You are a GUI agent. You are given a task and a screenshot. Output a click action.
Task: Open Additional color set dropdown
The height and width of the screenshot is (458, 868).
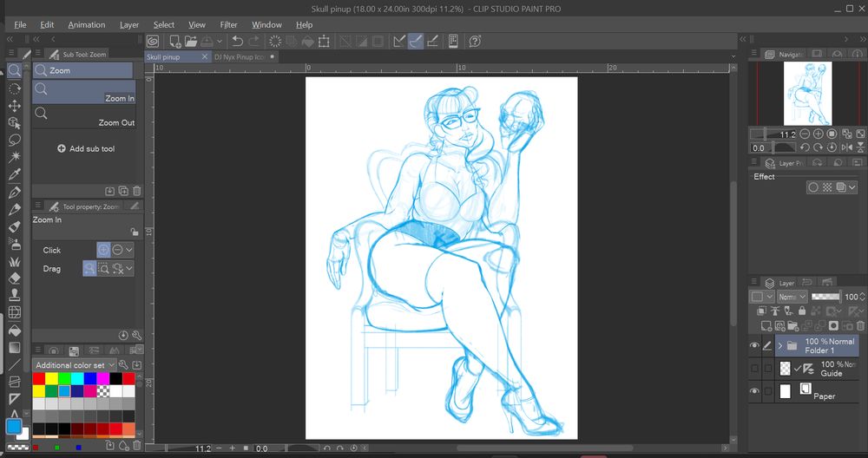pyautogui.click(x=75, y=365)
